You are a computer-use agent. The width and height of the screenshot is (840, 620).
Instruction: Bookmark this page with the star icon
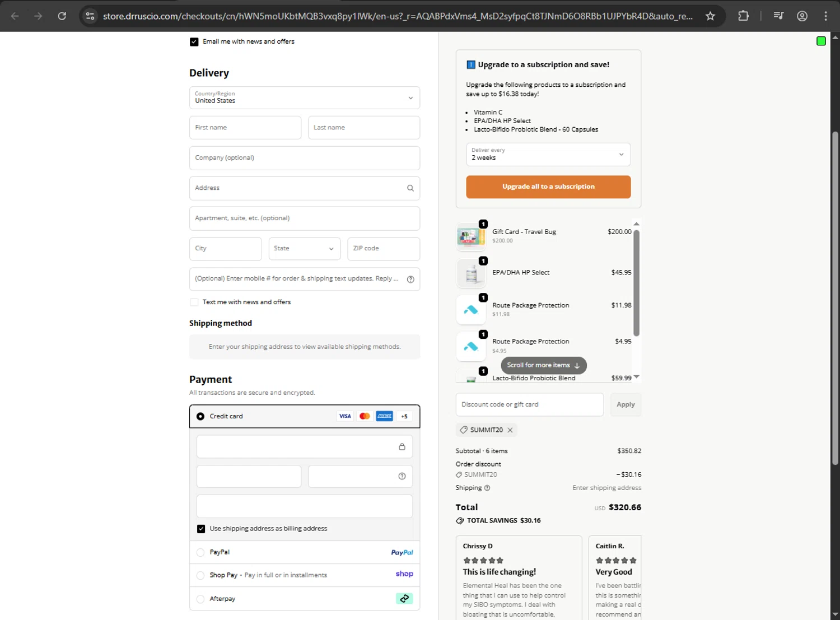coord(710,16)
